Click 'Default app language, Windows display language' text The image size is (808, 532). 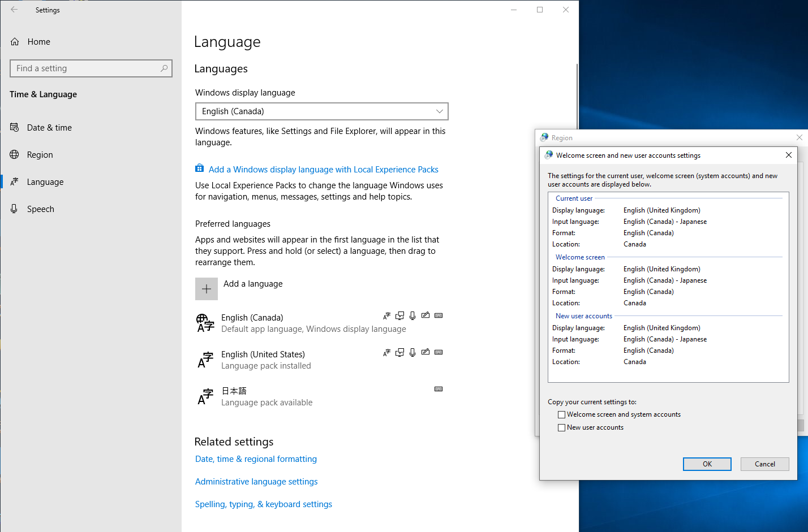point(313,329)
